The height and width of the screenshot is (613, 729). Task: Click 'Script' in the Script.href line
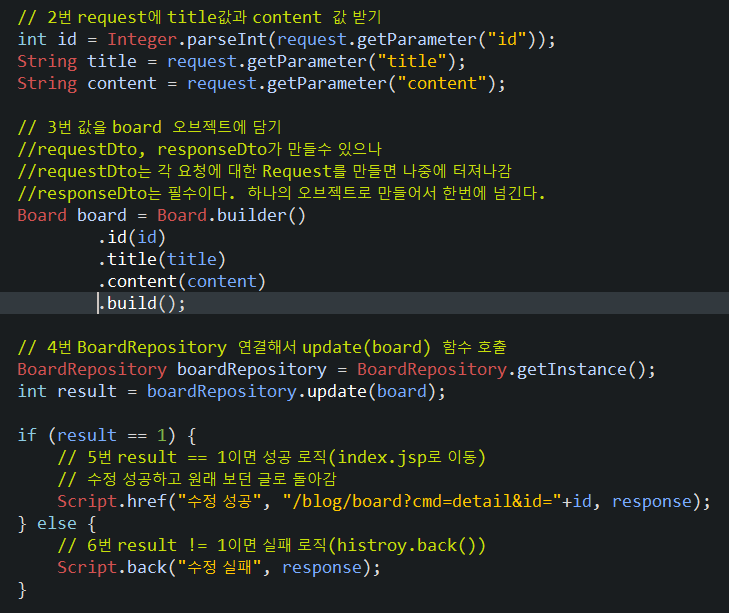point(87,501)
